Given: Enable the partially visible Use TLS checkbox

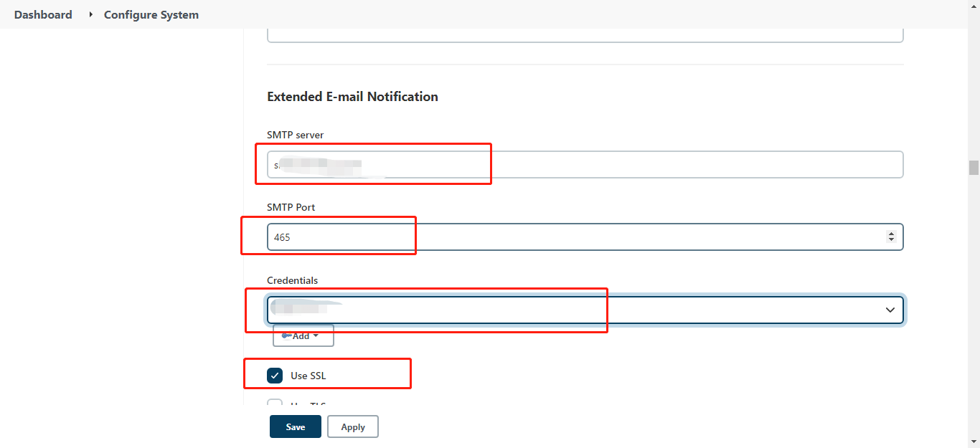Looking at the screenshot, I should point(275,404).
